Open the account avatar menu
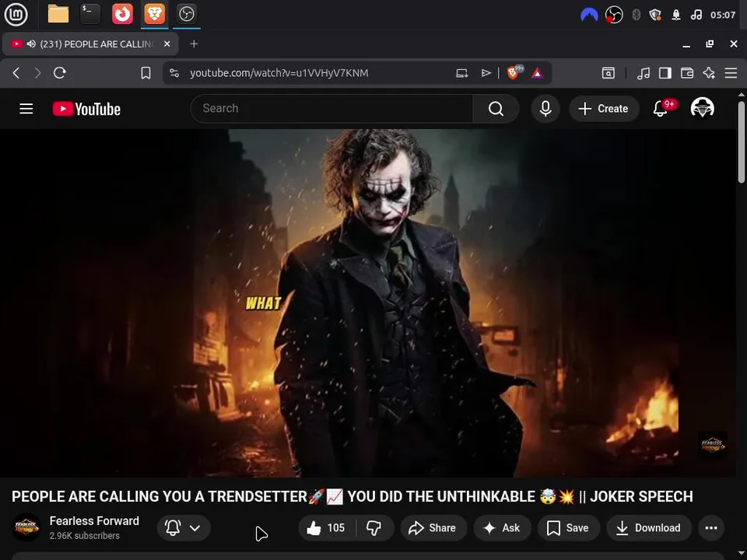Viewport: 747px width, 560px height. pos(702,108)
